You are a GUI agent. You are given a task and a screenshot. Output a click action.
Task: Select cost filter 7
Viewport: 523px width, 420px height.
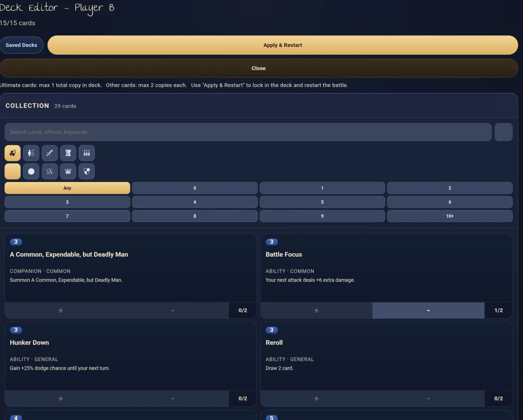tap(67, 216)
